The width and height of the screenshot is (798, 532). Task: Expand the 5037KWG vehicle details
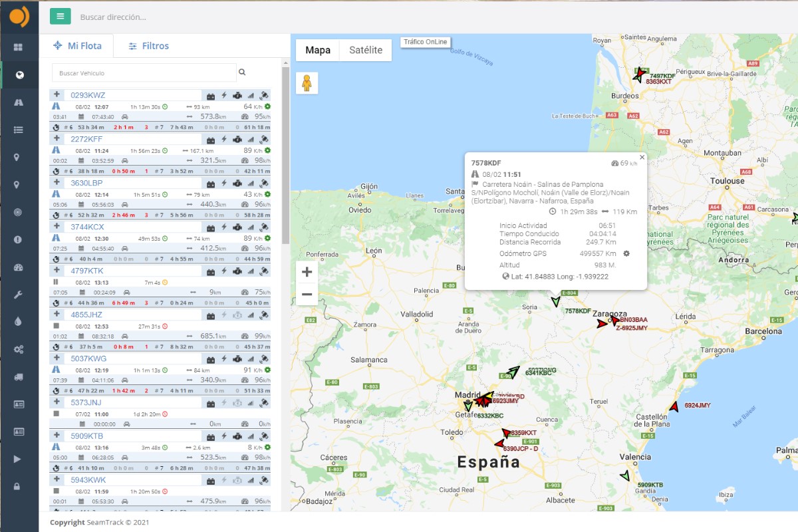pos(57,358)
